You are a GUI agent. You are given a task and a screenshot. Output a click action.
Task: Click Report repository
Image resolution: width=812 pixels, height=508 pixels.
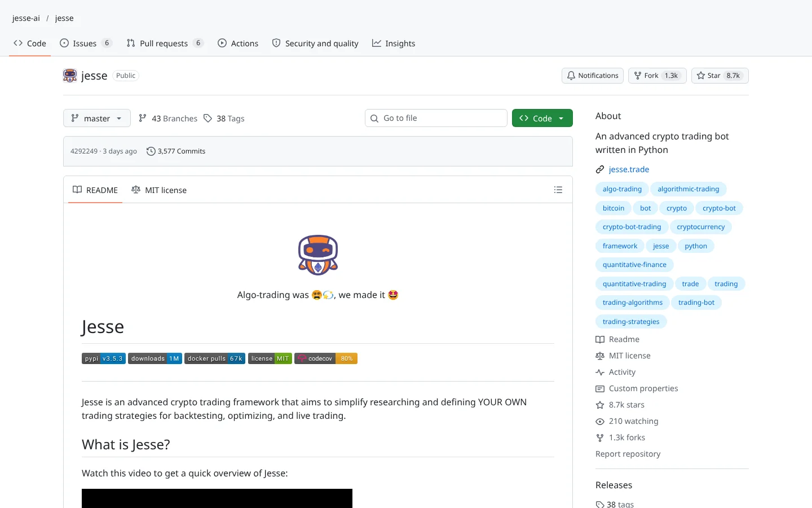click(x=628, y=454)
